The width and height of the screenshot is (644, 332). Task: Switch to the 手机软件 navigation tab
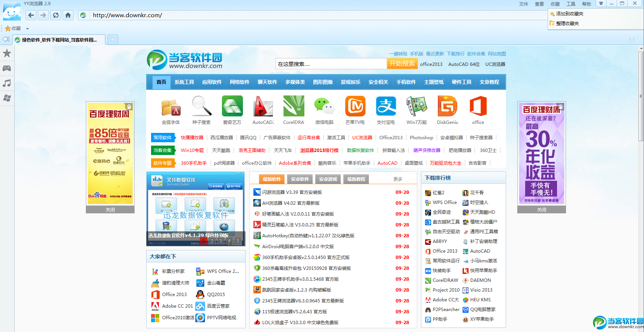click(x=406, y=82)
